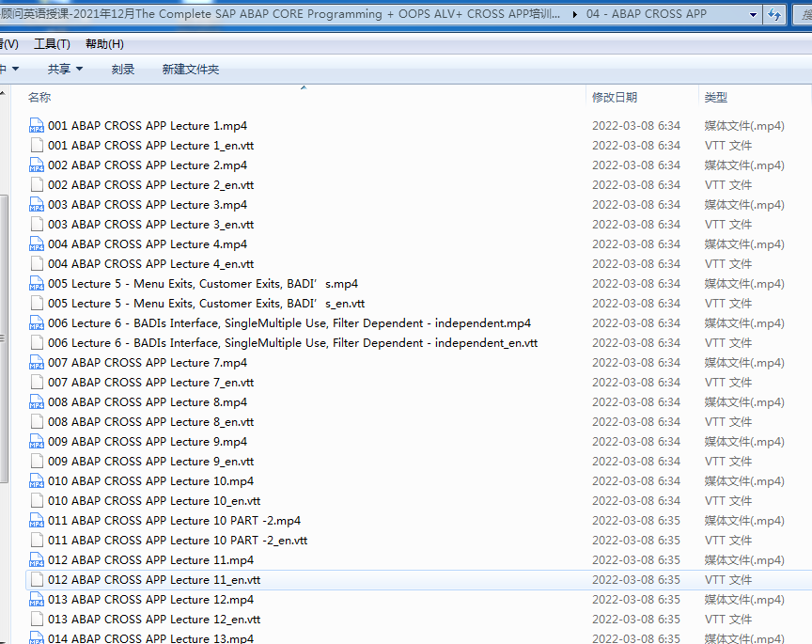Viewport: 812px width, 644px height.
Task: Click type 媒体文件(.mp4) of 006 independent.mp4
Action: tap(744, 323)
